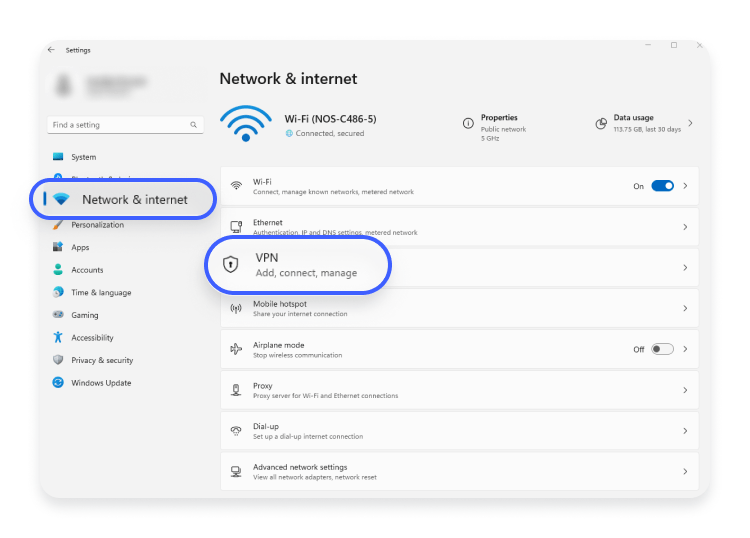Screen dimensions: 750x538
Task: Click the Ethernet monitor icon
Action: click(x=236, y=227)
